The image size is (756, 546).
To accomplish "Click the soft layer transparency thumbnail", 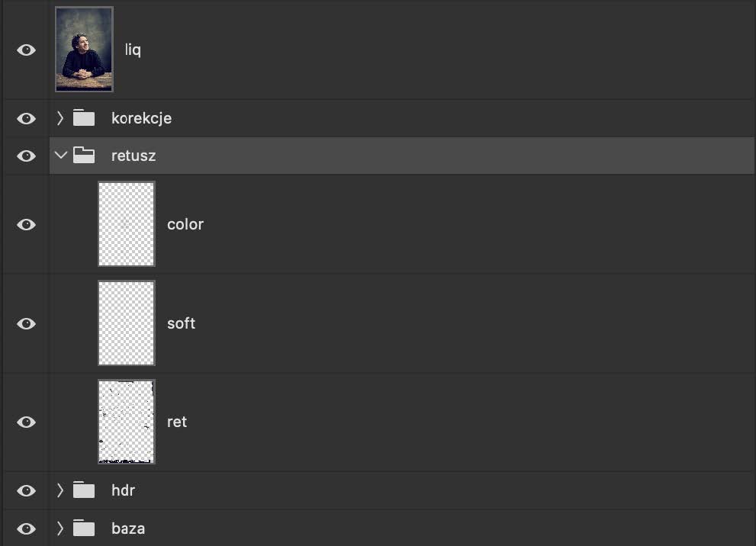I will pos(126,323).
